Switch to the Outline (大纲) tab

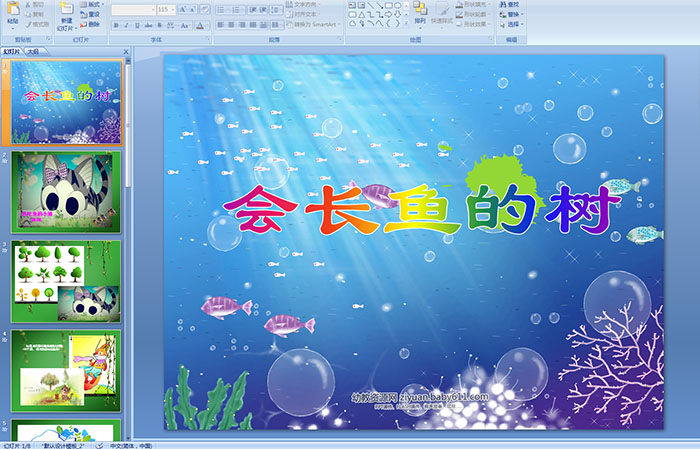click(33, 52)
